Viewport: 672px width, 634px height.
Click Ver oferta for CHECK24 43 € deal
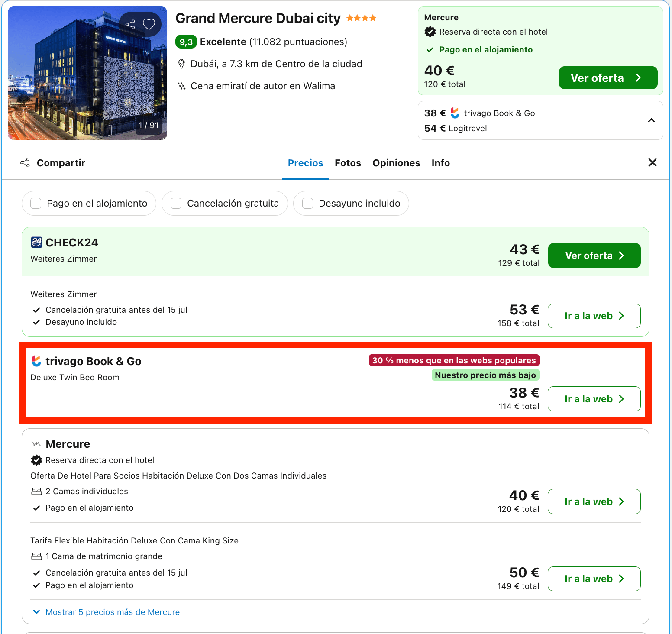coord(594,256)
